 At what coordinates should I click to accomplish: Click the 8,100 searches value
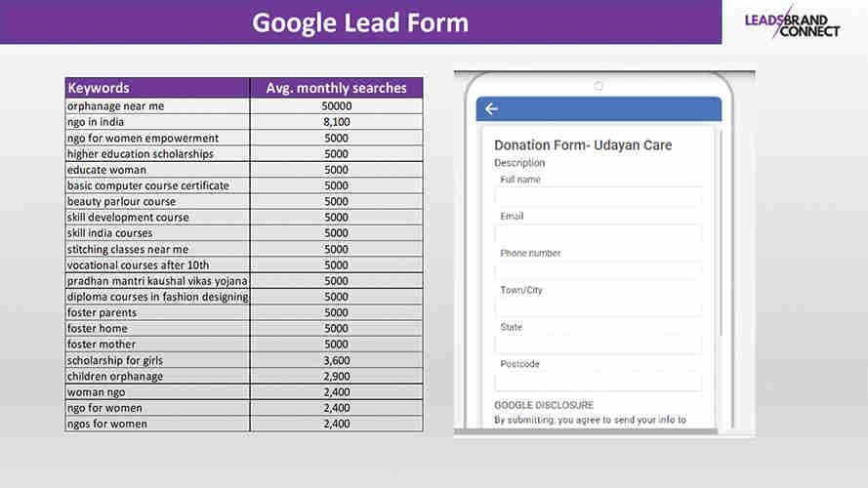tap(337, 122)
